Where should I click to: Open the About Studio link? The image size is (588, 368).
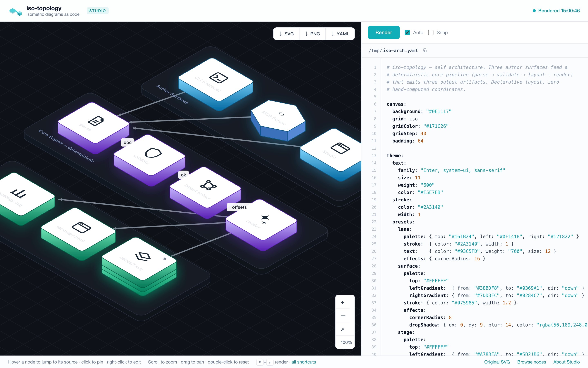point(566,362)
